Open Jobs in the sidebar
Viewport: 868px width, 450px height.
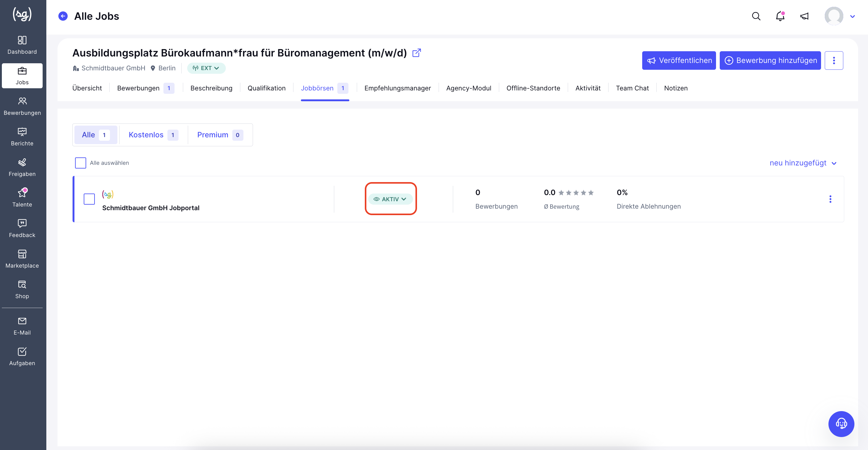pos(22,76)
